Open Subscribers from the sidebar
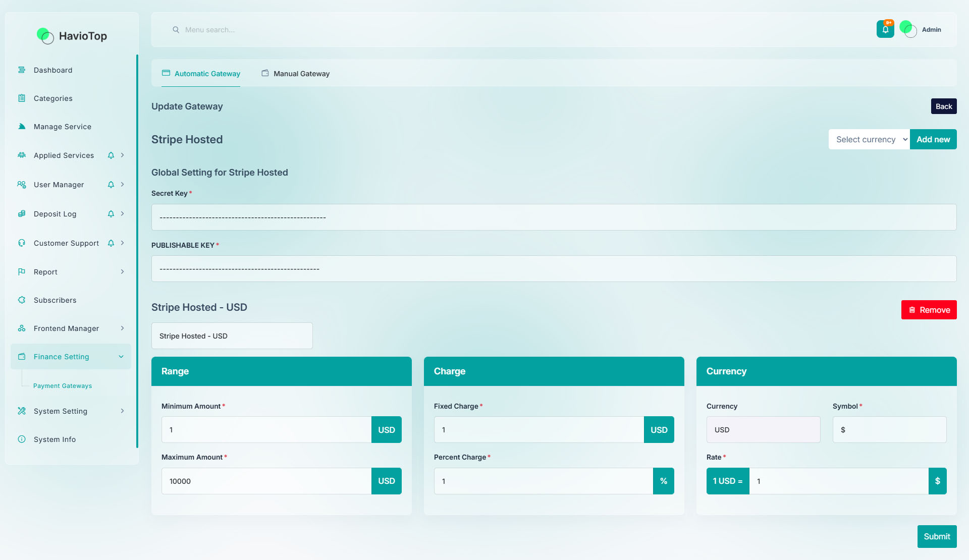Image resolution: width=969 pixels, height=560 pixels. point(71,300)
